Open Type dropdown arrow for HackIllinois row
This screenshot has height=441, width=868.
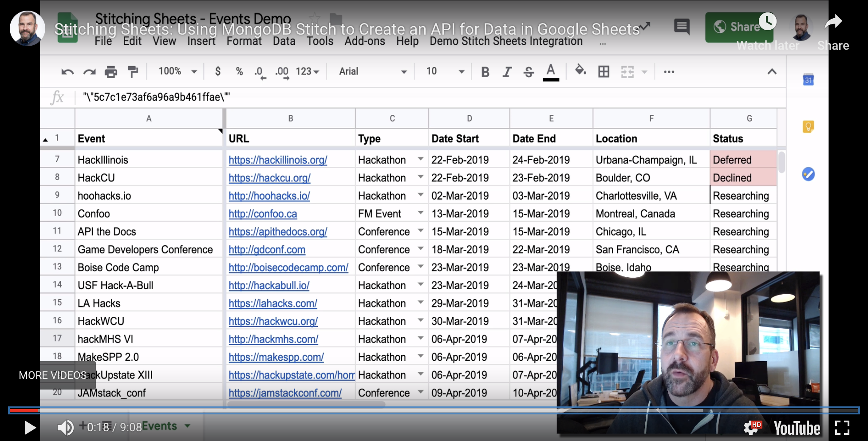(420, 159)
